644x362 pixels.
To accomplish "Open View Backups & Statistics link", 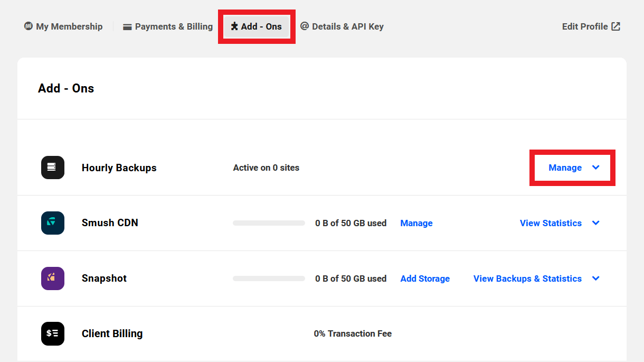I will [x=527, y=279].
